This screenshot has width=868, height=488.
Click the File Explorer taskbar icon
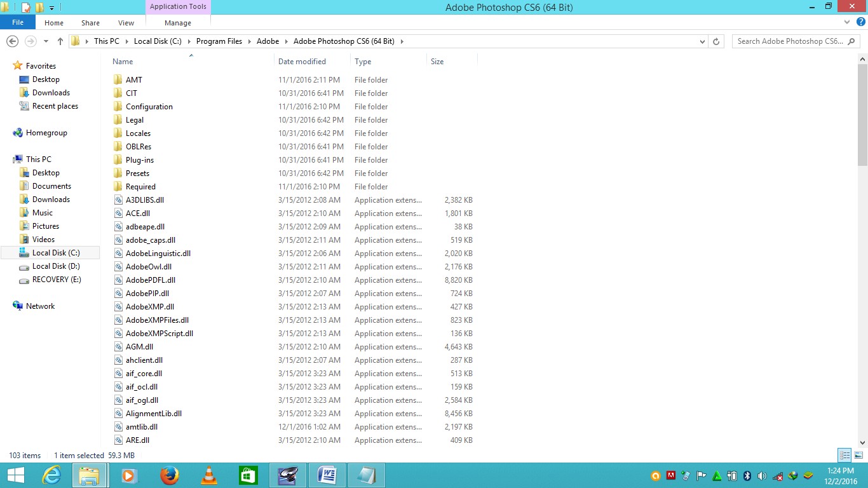[x=90, y=475]
